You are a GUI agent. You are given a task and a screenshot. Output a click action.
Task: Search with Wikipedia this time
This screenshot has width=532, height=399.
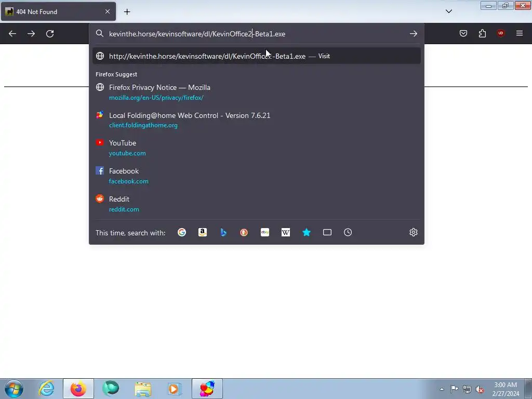point(286,232)
